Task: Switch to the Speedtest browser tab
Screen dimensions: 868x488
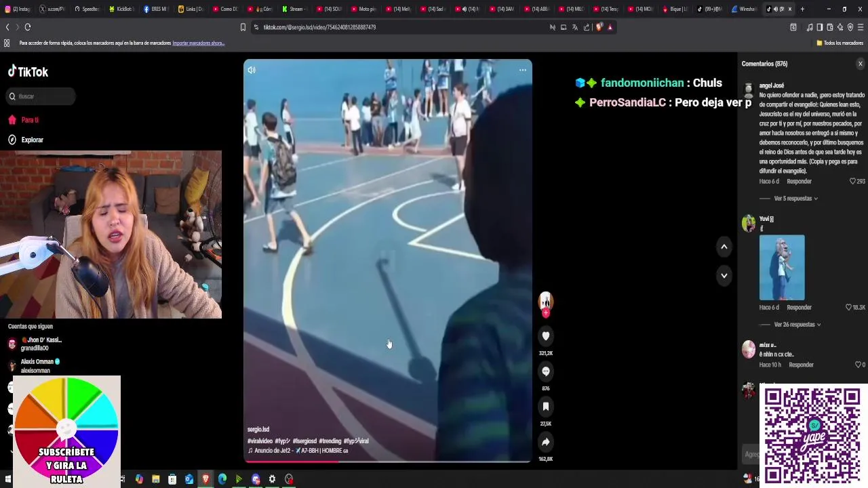Action: pos(86,9)
